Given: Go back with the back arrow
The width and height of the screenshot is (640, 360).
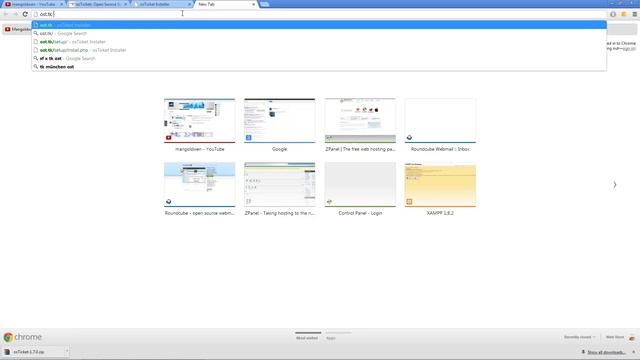Looking at the screenshot, I should click(x=6, y=14).
